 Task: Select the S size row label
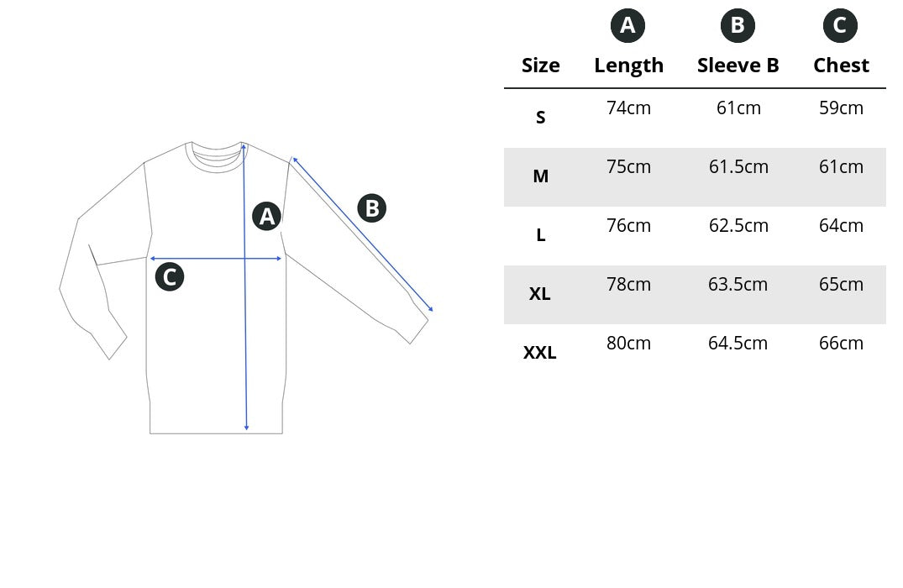tap(540, 118)
